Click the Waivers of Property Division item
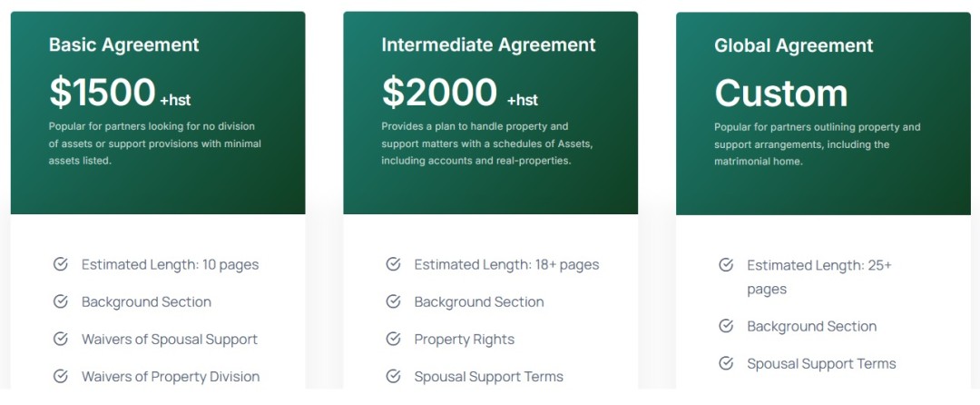The height and width of the screenshot is (405, 980). tap(171, 376)
